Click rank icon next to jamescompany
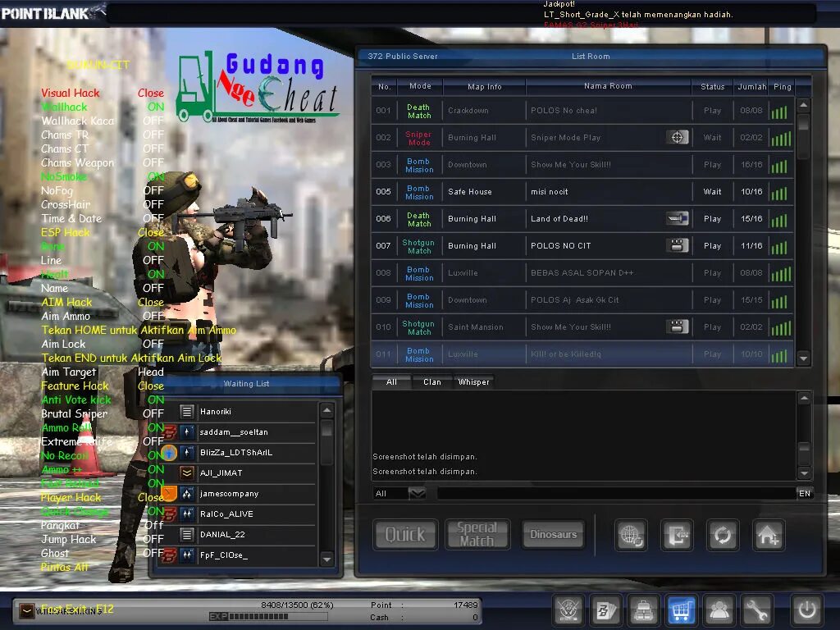The image size is (840, 630). [x=186, y=493]
